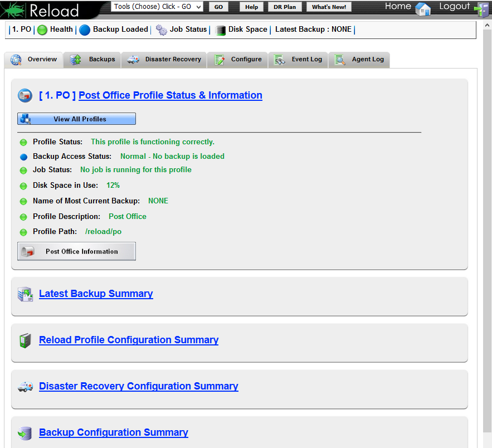This screenshot has height=448, width=492.
Task: Click the Configure tab pencil icon
Action: [220, 60]
